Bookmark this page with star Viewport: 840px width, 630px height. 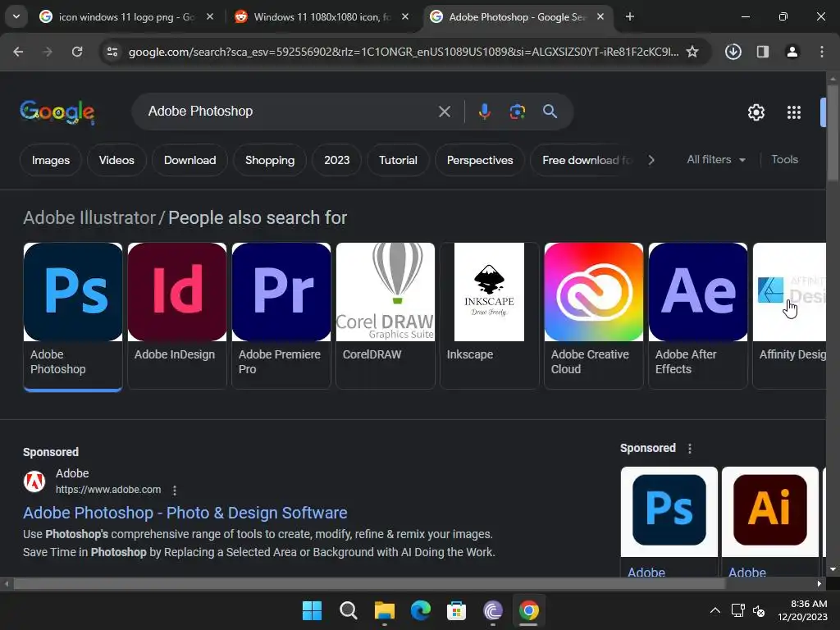pos(692,52)
